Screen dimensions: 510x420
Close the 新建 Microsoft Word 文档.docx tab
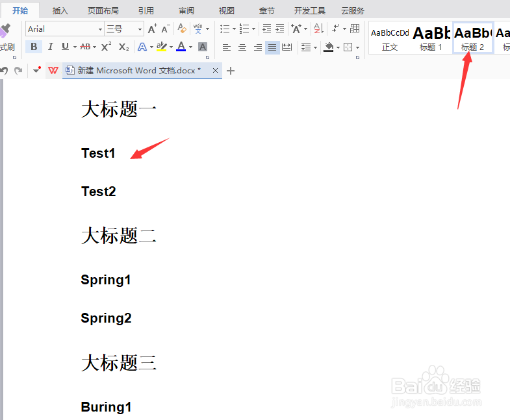coord(215,70)
